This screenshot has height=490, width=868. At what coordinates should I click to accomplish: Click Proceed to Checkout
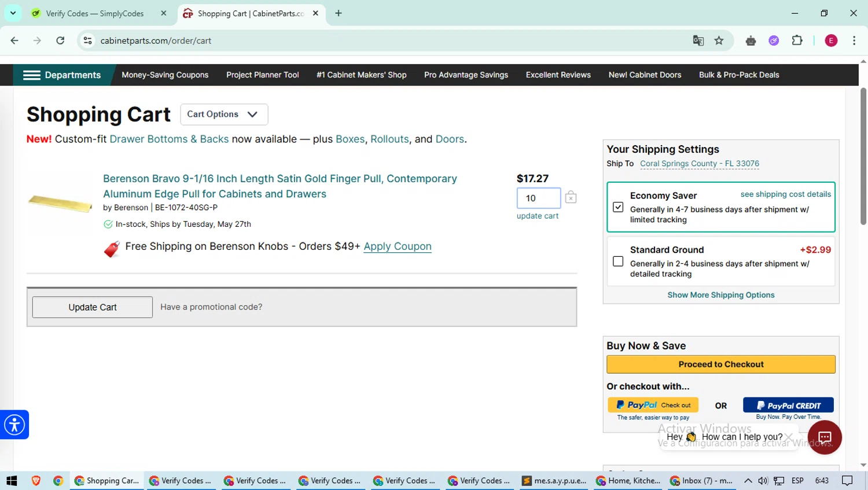pyautogui.click(x=721, y=364)
